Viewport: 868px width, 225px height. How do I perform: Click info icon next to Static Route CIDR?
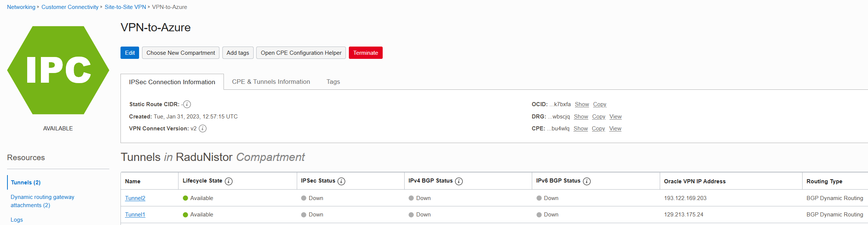tap(187, 104)
